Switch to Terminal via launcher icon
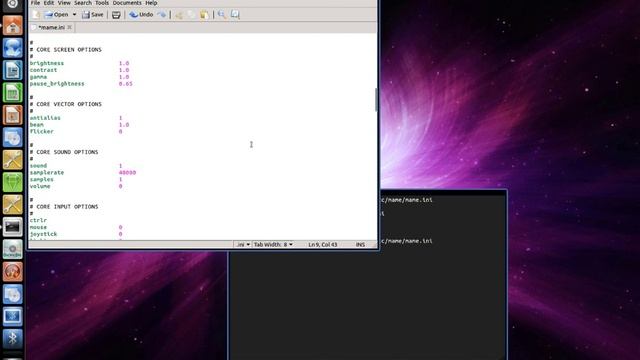Screen dimensions: 640x360 (x=13, y=227)
